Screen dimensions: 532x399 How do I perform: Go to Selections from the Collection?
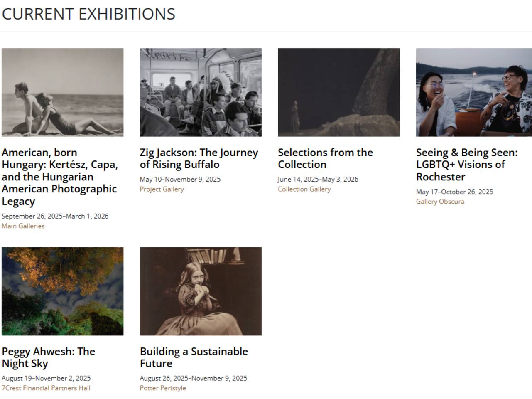tap(325, 158)
